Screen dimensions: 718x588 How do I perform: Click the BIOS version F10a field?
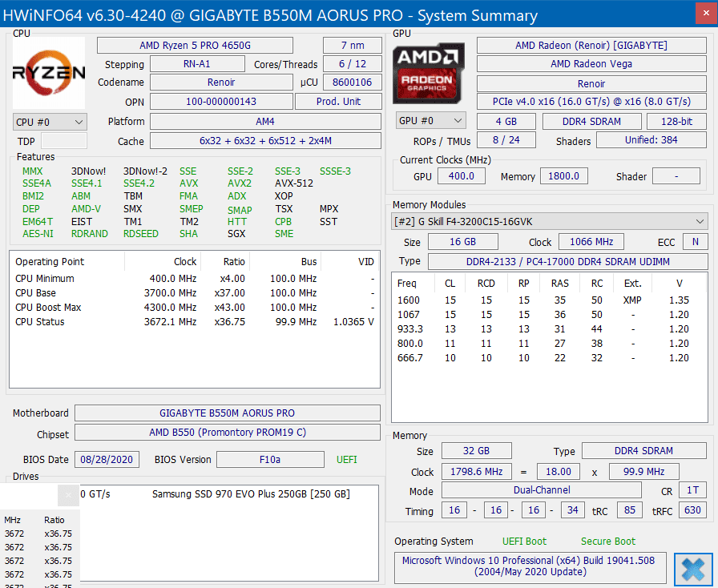point(270,459)
